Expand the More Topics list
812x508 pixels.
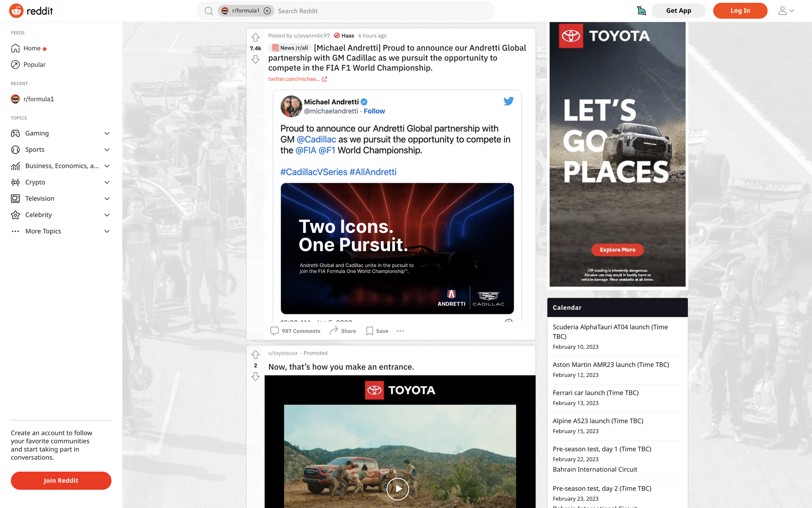click(x=107, y=231)
